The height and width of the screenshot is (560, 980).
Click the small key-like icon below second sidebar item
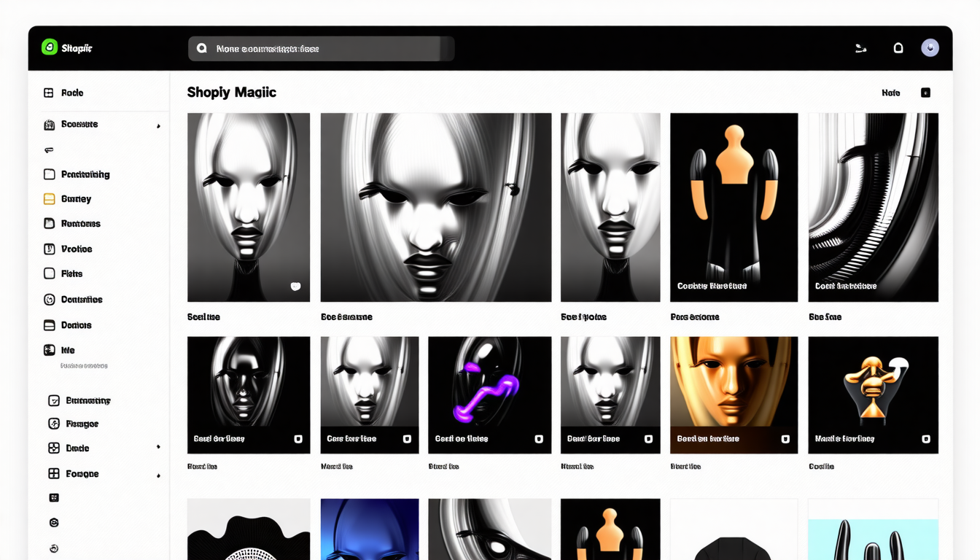49,149
